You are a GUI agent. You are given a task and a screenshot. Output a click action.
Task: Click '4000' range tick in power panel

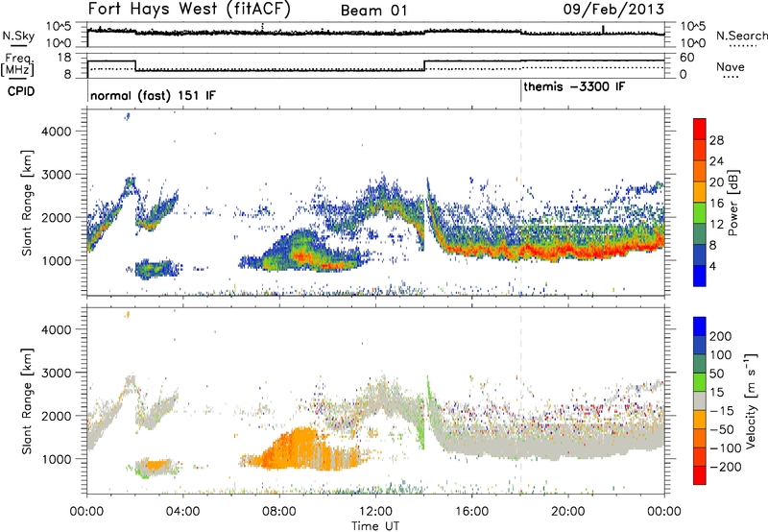[x=57, y=132]
